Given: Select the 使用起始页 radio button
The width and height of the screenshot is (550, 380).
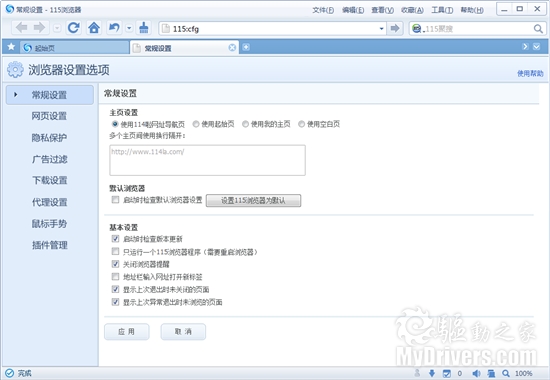Looking at the screenshot, I should coord(196,124).
